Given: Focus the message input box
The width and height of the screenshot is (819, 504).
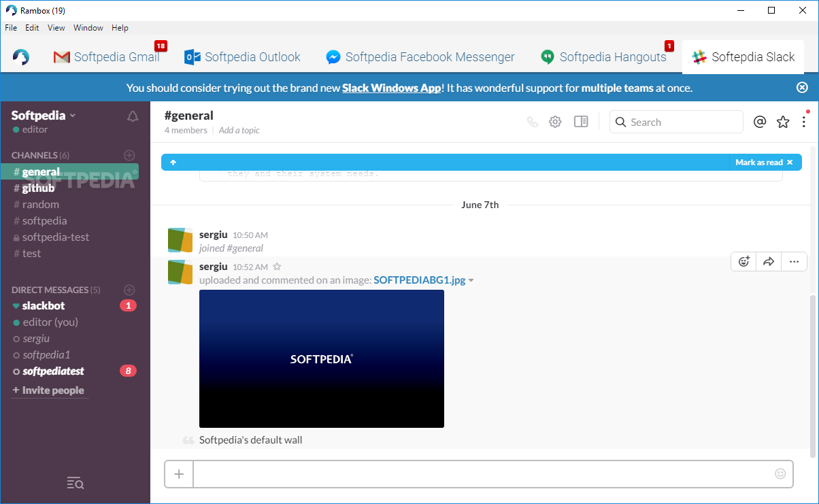Looking at the screenshot, I should point(483,474).
